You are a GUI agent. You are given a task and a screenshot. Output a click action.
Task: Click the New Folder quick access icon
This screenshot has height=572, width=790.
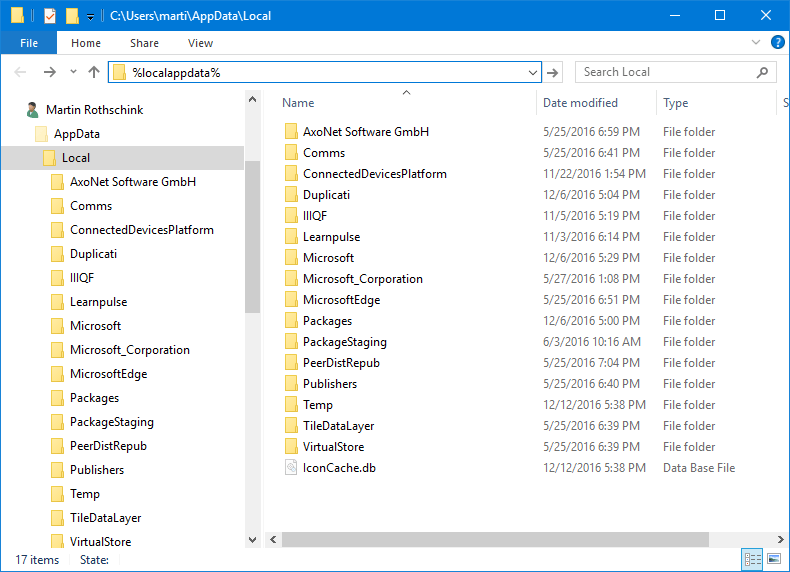(72, 16)
